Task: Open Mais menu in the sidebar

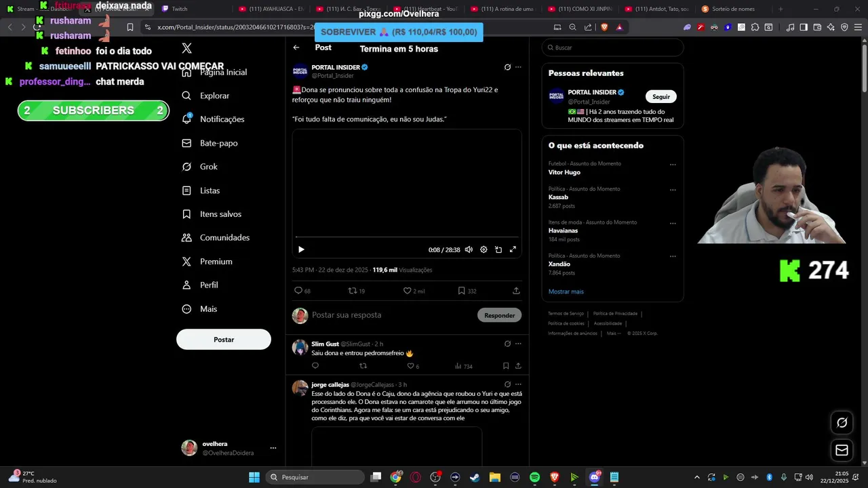Action: [199, 309]
